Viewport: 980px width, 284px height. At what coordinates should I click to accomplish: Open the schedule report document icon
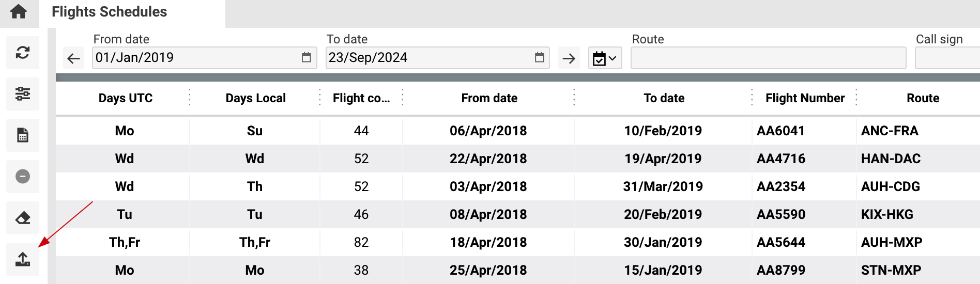pos(23,135)
